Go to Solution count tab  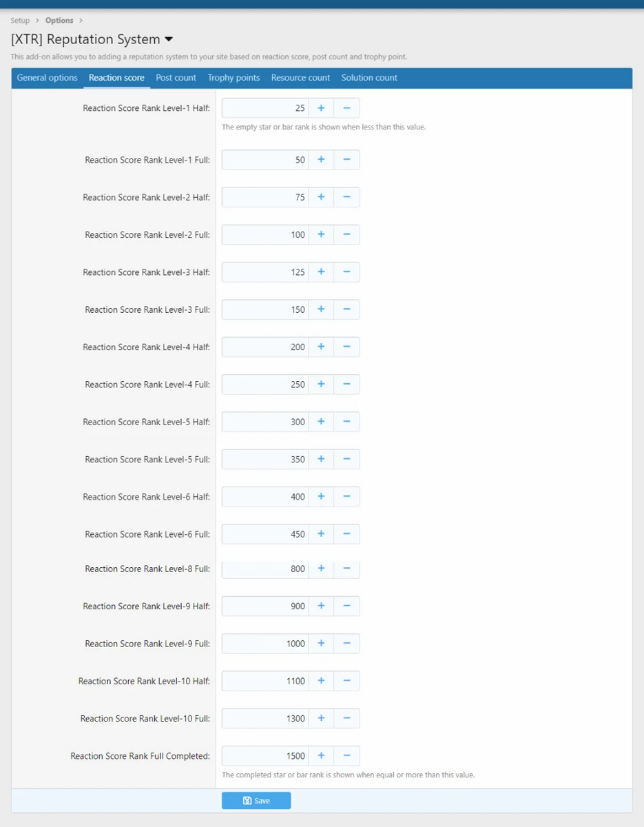point(369,78)
